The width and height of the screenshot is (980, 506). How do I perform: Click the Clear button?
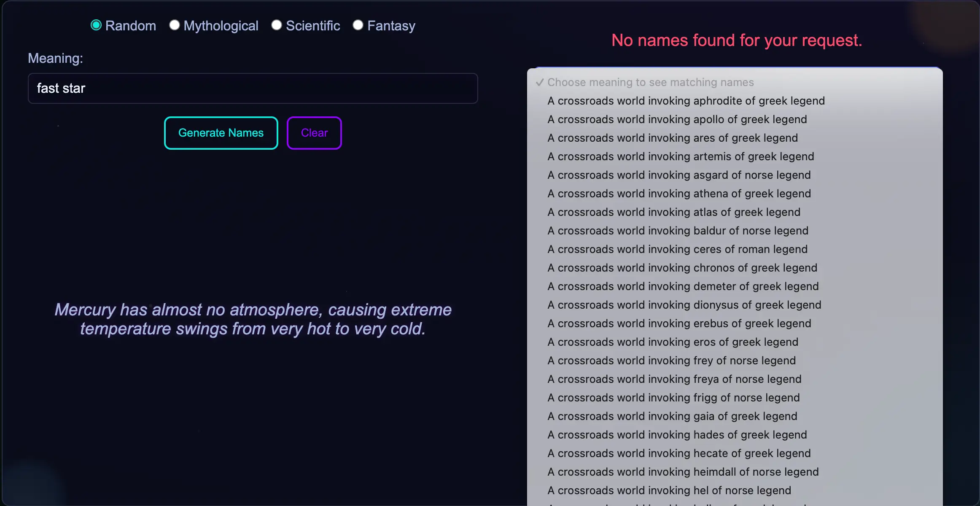[314, 132]
